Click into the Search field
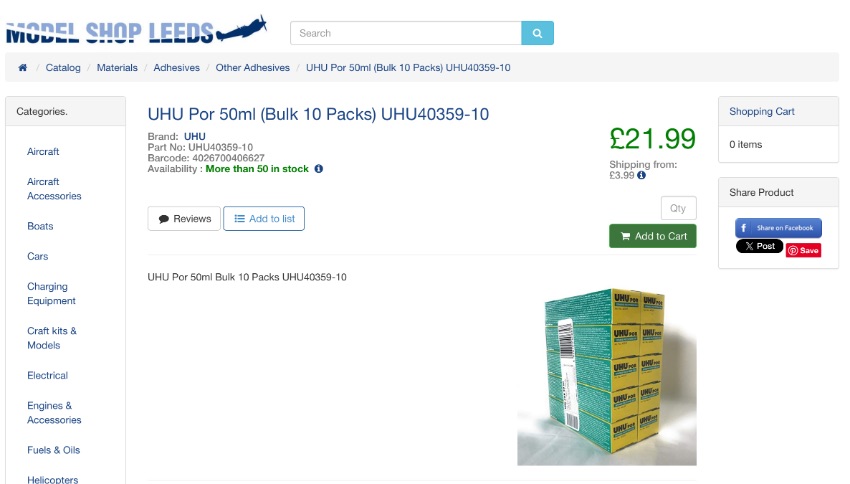The width and height of the screenshot is (850, 484). [x=406, y=33]
